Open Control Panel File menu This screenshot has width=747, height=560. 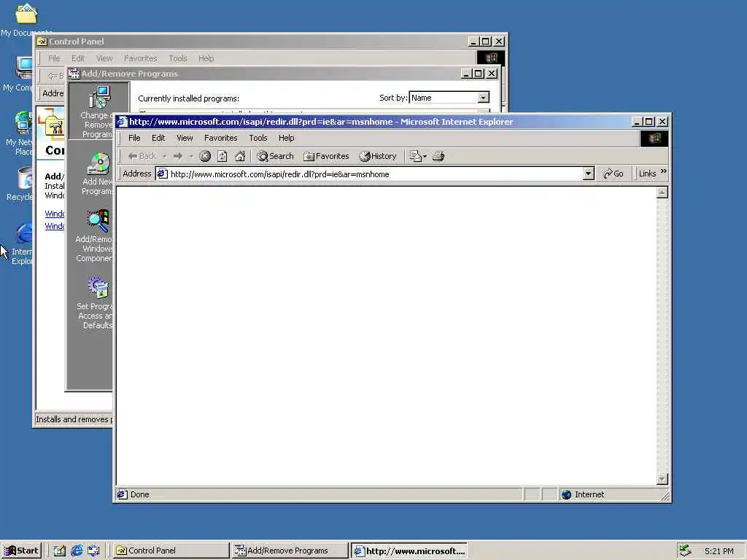coord(54,58)
